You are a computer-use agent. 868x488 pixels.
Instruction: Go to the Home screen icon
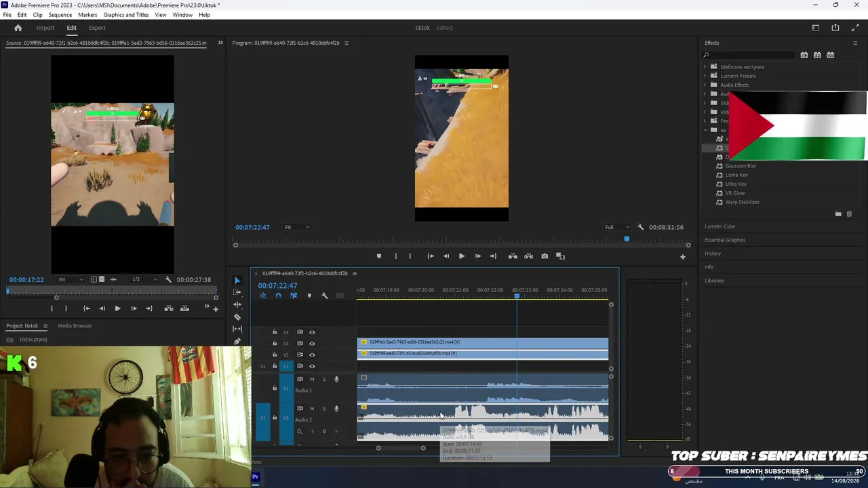click(x=18, y=28)
